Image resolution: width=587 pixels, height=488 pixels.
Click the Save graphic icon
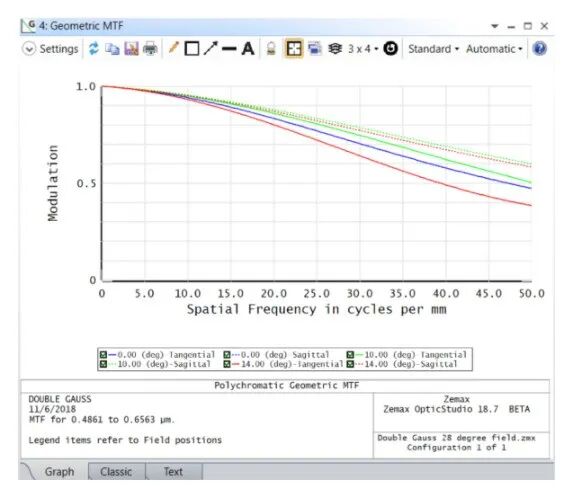131,49
